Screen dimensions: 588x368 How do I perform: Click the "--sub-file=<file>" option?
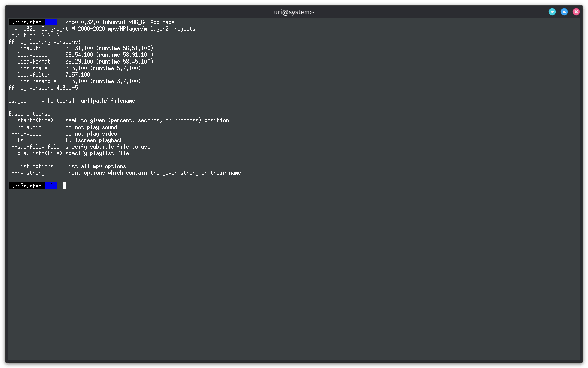click(37, 147)
